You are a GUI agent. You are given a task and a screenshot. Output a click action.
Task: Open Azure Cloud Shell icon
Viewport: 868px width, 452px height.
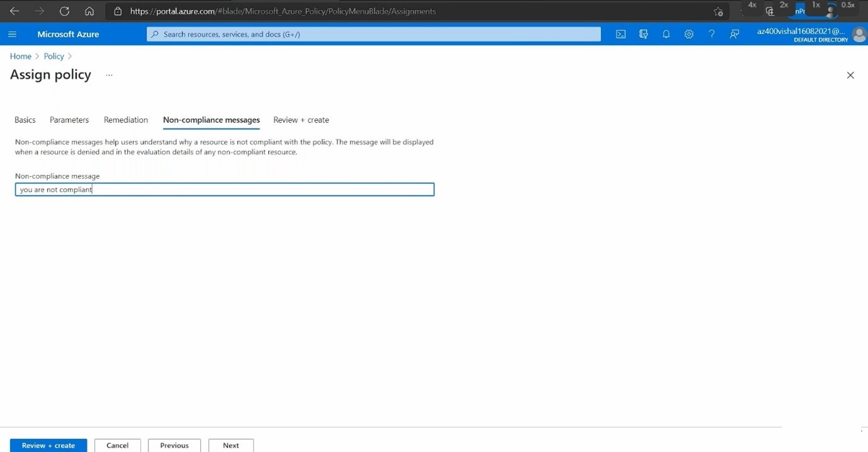(621, 35)
